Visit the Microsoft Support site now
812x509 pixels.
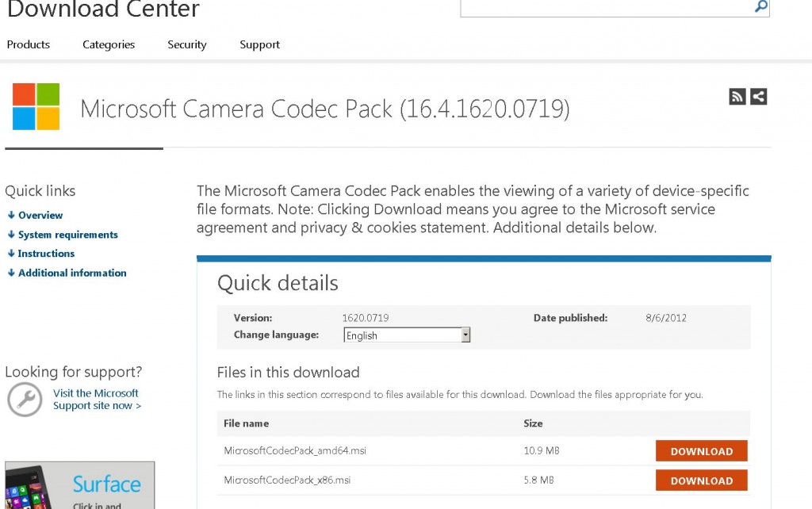(x=97, y=400)
